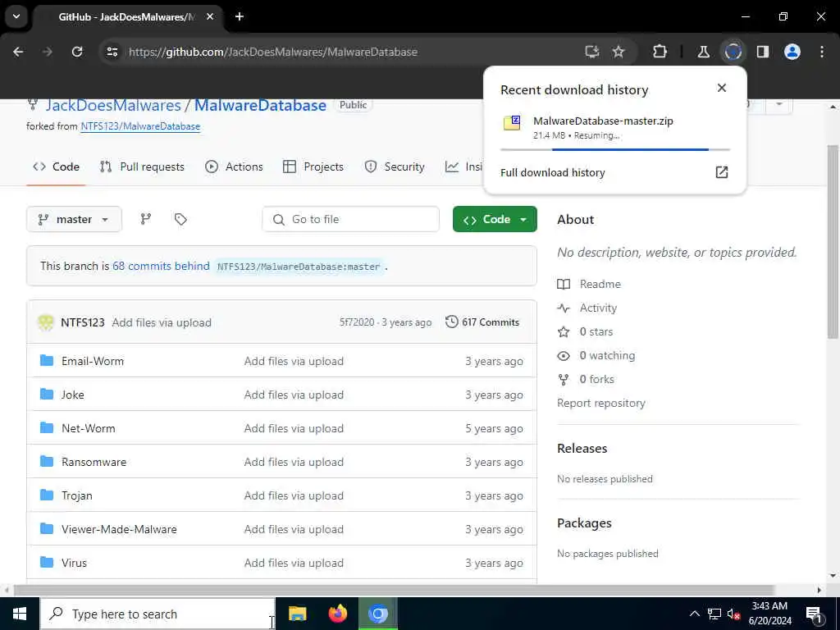Open the Pull requests tab
This screenshot has width=840, height=630.
[x=142, y=167]
